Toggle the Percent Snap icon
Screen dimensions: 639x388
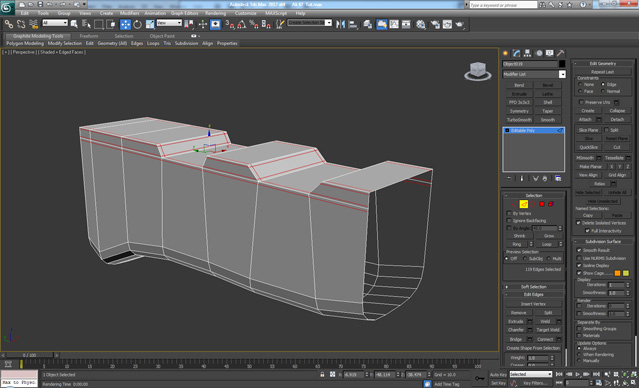coord(254,24)
